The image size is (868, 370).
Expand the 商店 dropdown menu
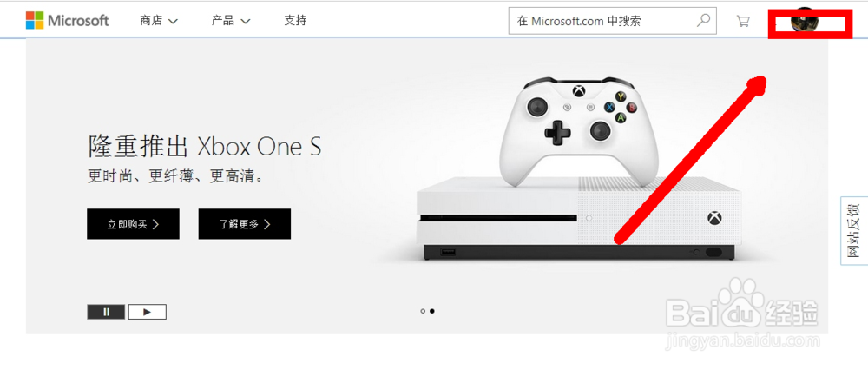coord(159,21)
